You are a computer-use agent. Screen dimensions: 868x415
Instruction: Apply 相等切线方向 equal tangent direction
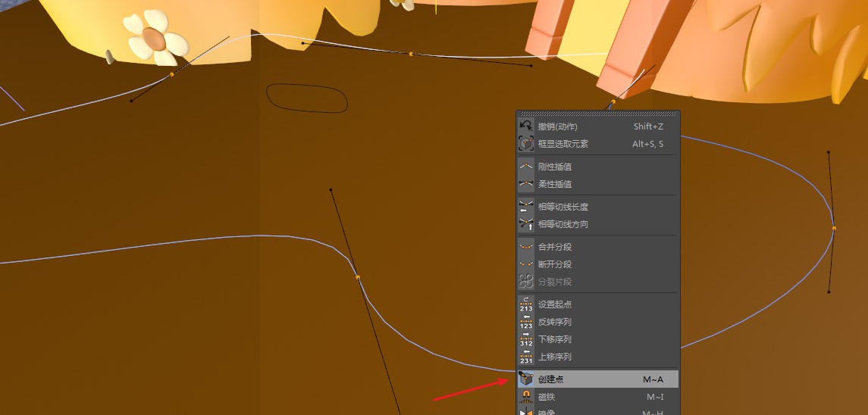[597, 225]
